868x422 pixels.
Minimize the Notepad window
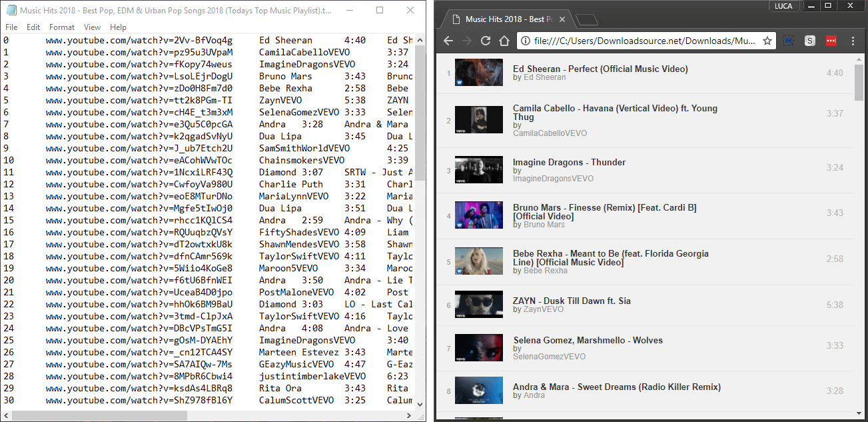(x=350, y=10)
